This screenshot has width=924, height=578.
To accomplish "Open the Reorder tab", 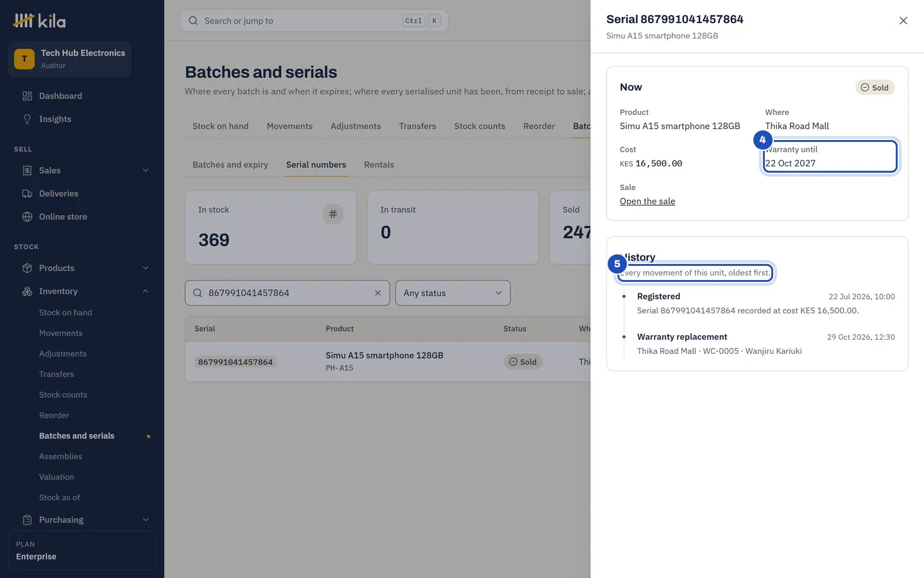I will pos(539,126).
